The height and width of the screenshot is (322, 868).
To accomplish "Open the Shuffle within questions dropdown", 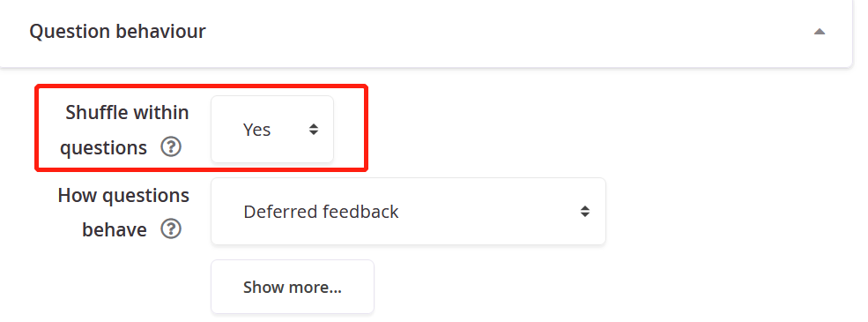I will 272,129.
